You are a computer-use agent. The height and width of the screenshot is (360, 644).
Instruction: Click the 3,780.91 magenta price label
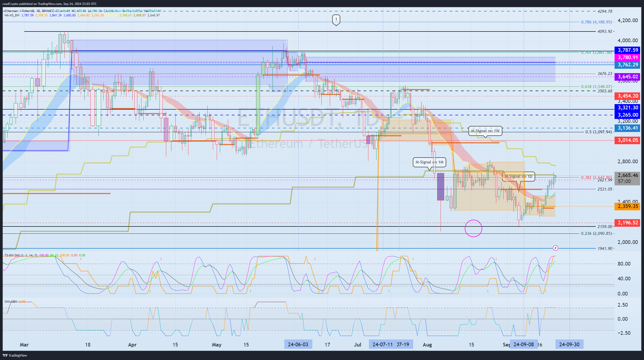coord(628,57)
